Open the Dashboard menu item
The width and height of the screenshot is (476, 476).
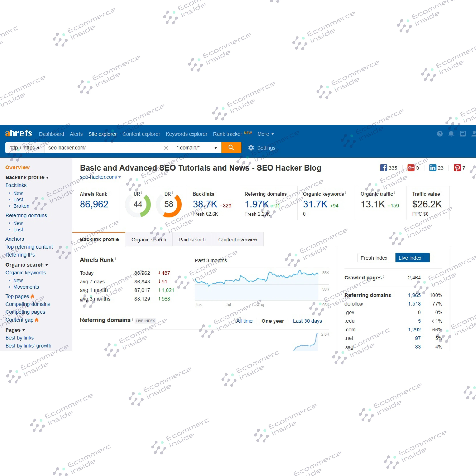coord(52,134)
